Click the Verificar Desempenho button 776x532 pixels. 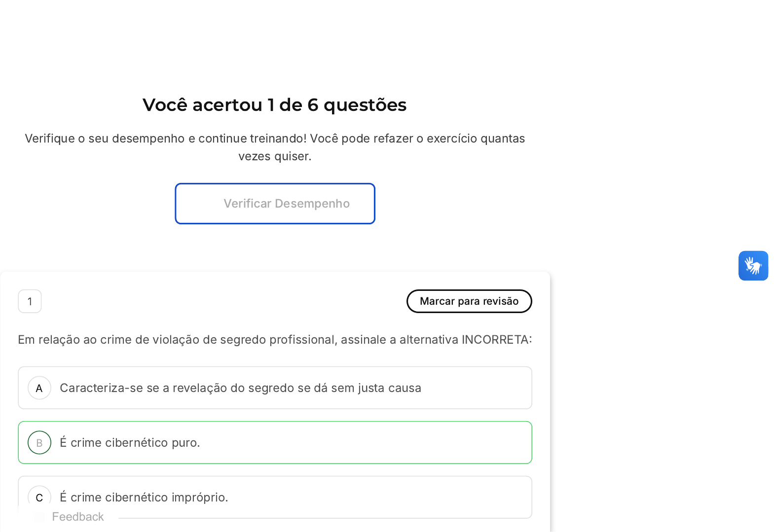pyautogui.click(x=275, y=204)
